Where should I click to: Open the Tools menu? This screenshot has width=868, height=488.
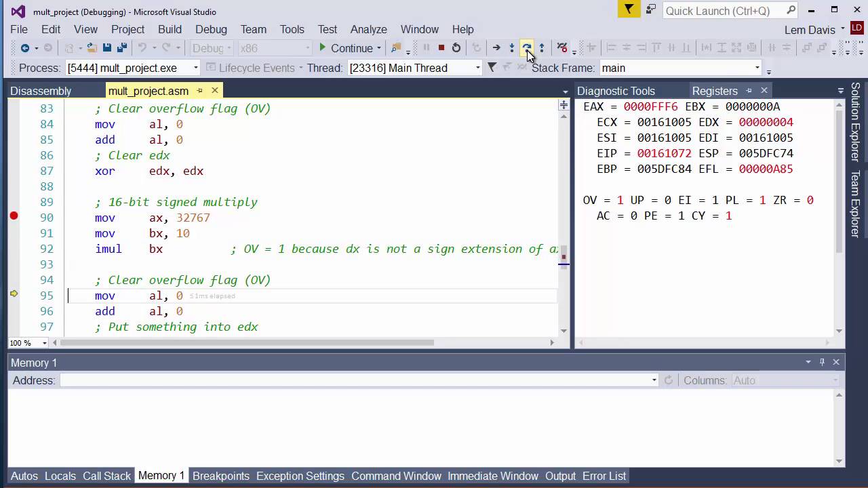coord(292,29)
